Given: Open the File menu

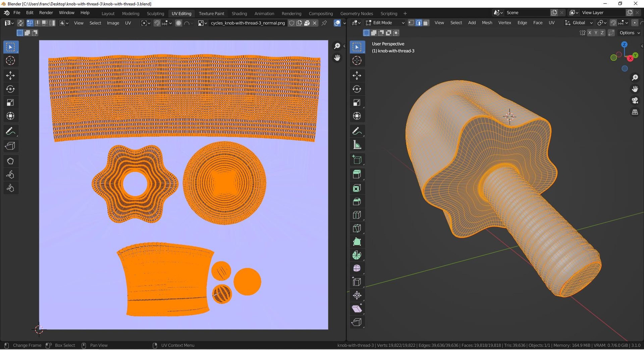Looking at the screenshot, I should tap(17, 12).
